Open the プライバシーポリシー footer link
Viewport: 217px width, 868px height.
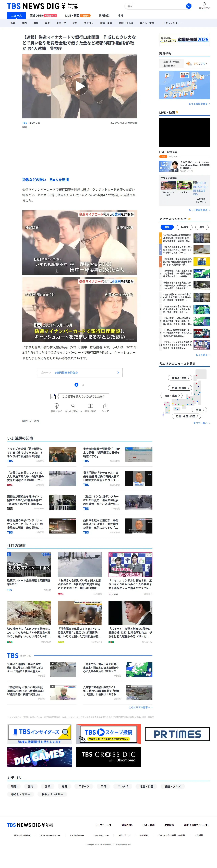[x=50, y=836]
